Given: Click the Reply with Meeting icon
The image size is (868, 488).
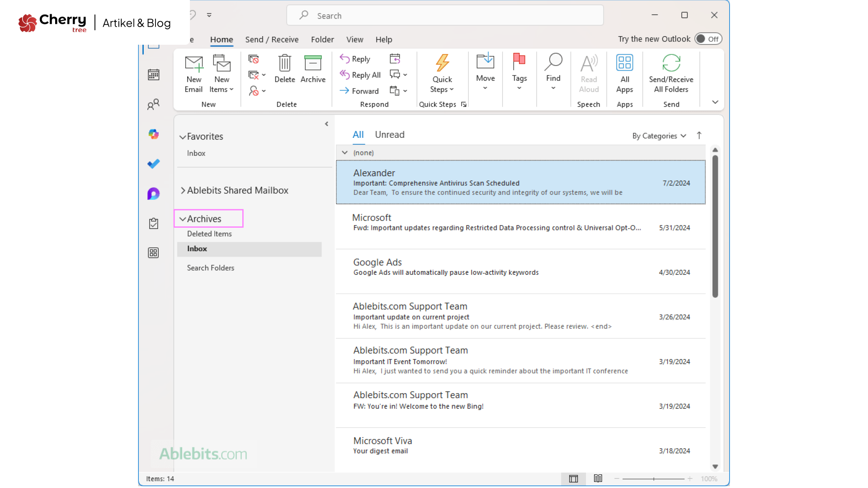Looking at the screenshot, I should tap(395, 59).
